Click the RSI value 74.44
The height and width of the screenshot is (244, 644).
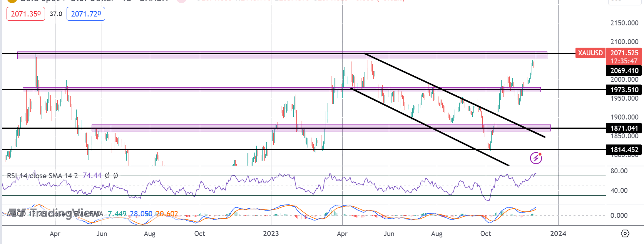coord(92,176)
